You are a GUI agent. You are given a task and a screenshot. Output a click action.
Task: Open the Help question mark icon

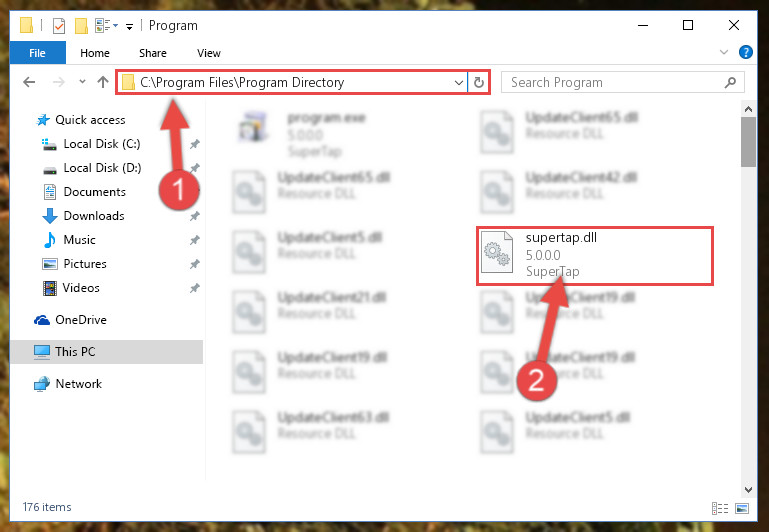[745, 52]
